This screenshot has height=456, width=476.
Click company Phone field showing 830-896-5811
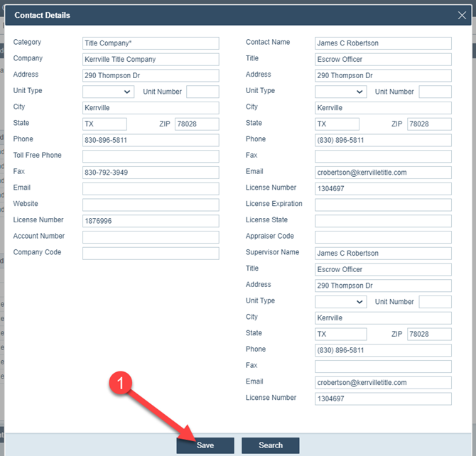pos(151,141)
